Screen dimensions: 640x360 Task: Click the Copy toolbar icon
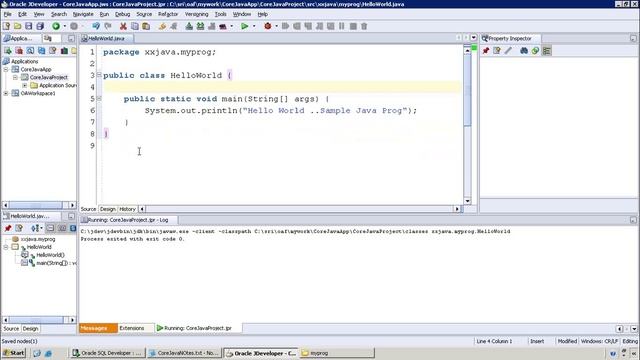click(x=134, y=26)
